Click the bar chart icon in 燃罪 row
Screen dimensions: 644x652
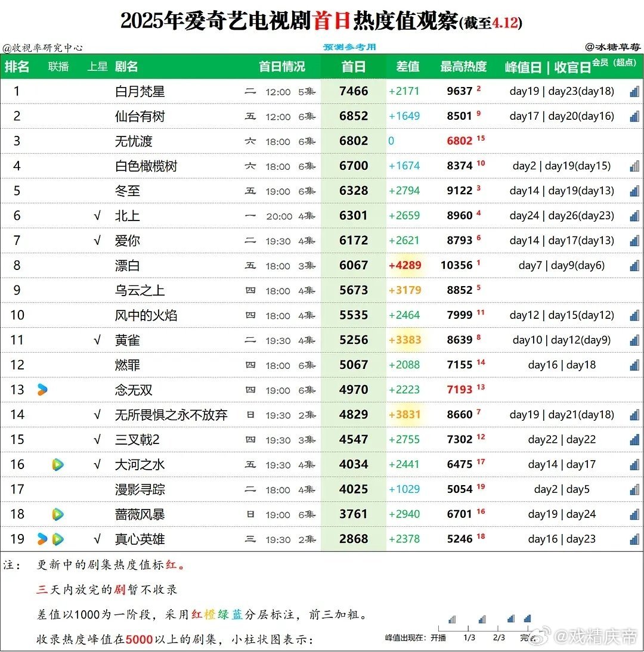[634, 365]
